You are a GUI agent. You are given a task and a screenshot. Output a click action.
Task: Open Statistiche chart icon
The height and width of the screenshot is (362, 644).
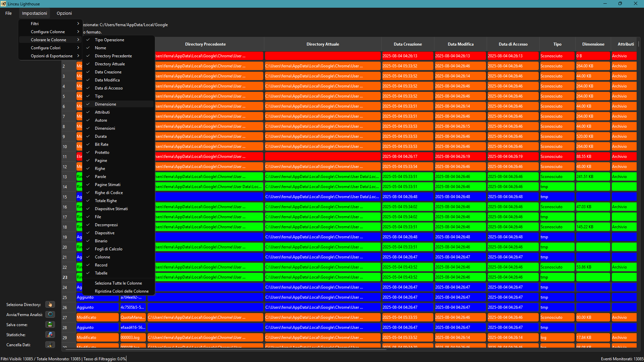(x=50, y=335)
